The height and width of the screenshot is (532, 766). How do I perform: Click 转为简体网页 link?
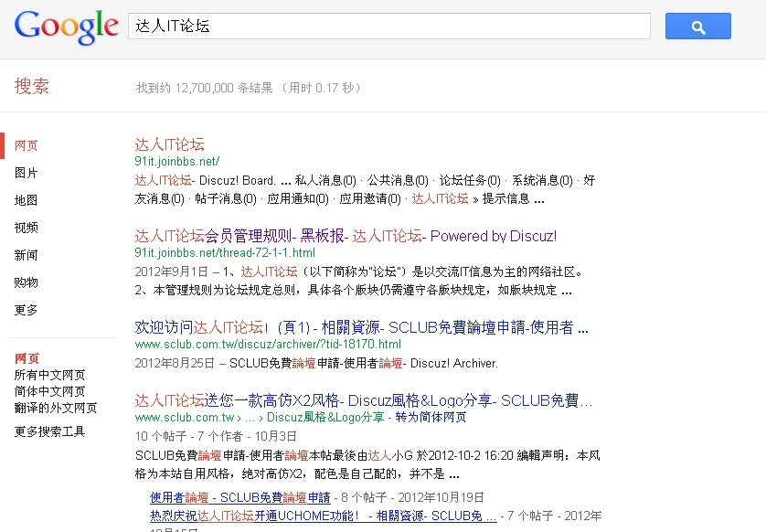pyautogui.click(x=431, y=417)
